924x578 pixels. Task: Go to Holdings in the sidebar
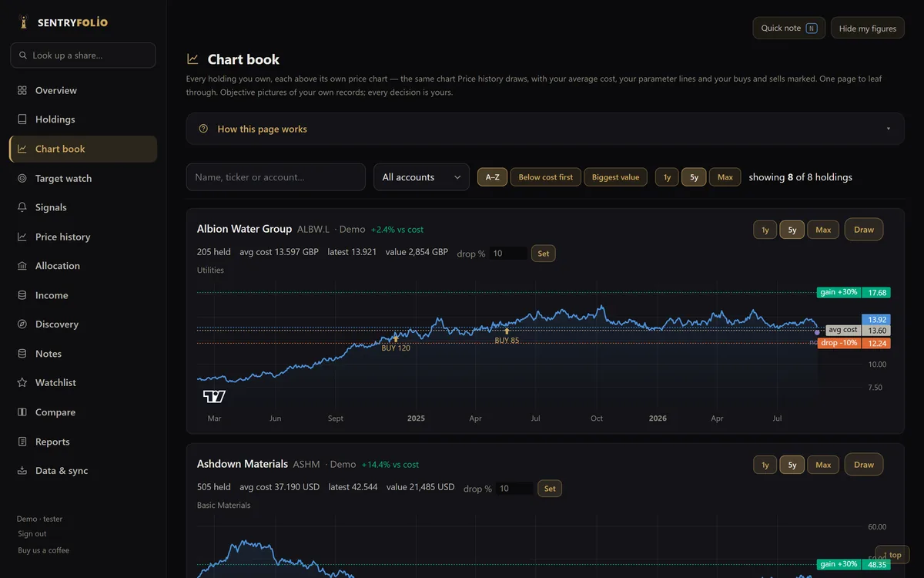coord(83,119)
